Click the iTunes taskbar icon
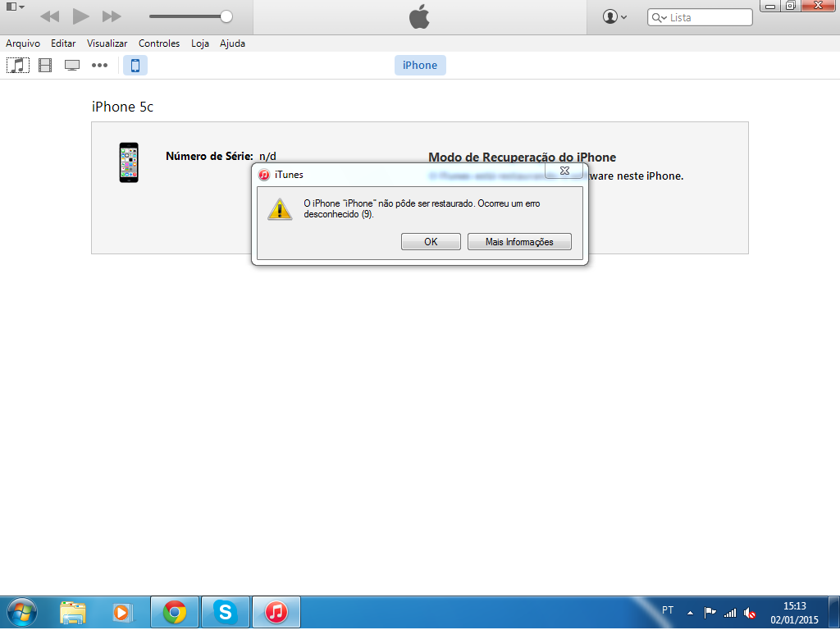Image resolution: width=840 pixels, height=630 pixels. (x=276, y=612)
